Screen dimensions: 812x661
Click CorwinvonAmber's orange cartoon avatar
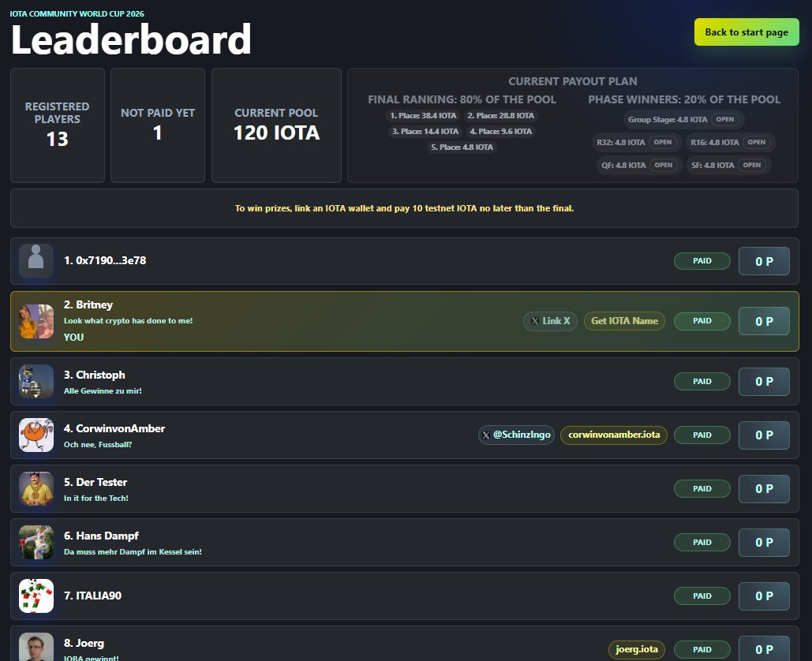[36, 435]
